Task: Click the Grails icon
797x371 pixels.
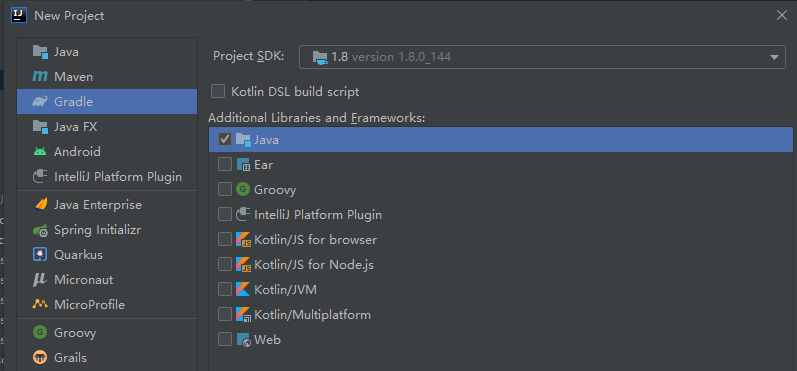Action: 40,358
